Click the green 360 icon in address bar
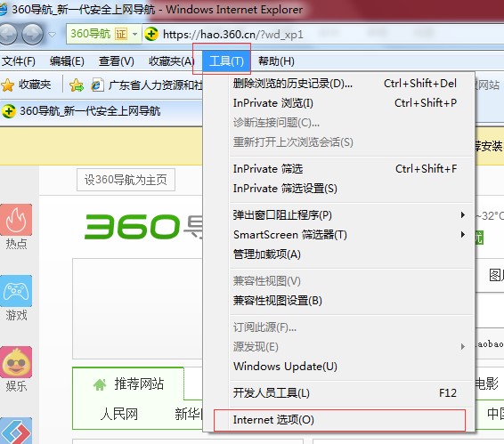The image size is (504, 444). coord(151,34)
